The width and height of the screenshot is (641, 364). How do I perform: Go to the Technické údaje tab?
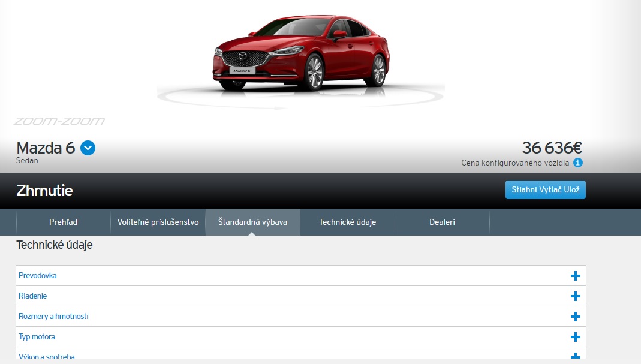(x=347, y=222)
